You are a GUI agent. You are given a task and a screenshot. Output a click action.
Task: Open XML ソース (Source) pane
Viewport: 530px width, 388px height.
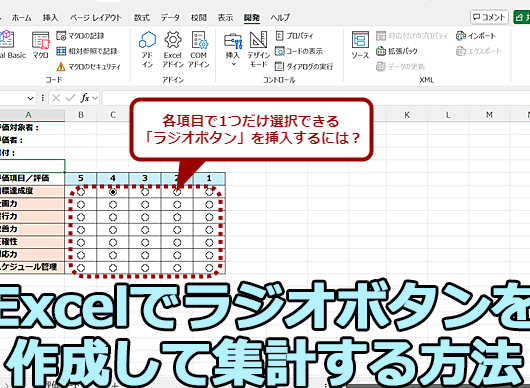360,45
